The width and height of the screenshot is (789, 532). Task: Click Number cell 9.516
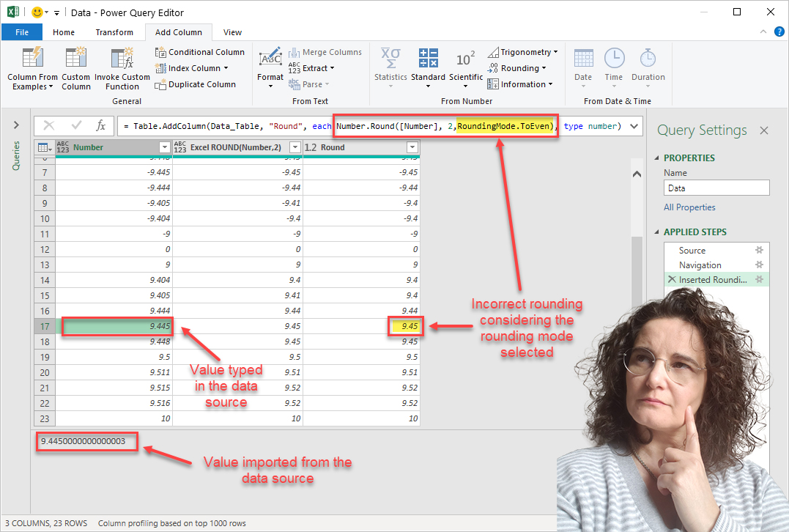click(x=114, y=403)
